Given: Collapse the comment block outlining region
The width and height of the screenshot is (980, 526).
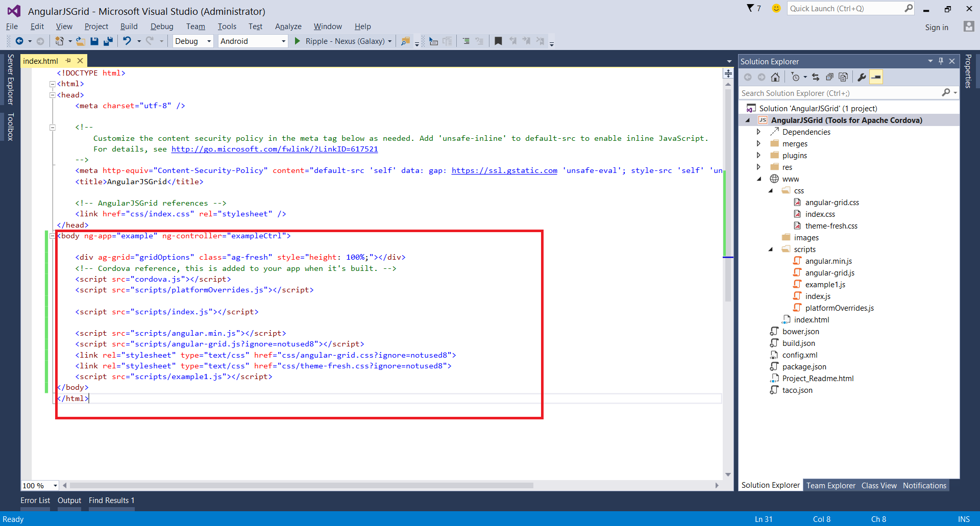Looking at the screenshot, I should [52, 128].
